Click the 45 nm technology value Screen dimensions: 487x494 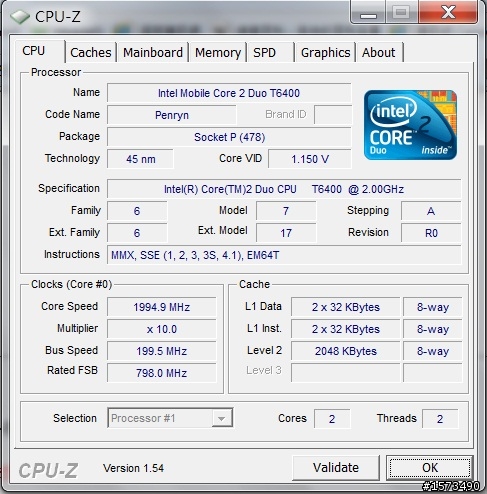[x=140, y=159]
